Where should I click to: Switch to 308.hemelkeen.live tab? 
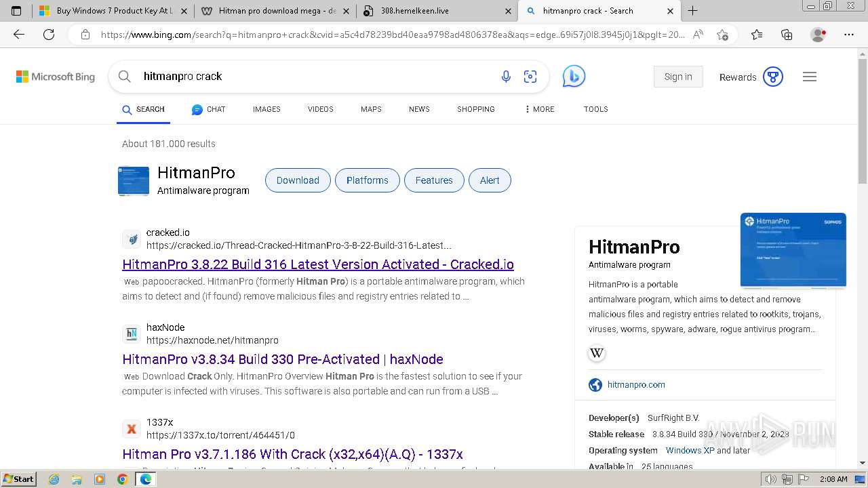pos(437,11)
